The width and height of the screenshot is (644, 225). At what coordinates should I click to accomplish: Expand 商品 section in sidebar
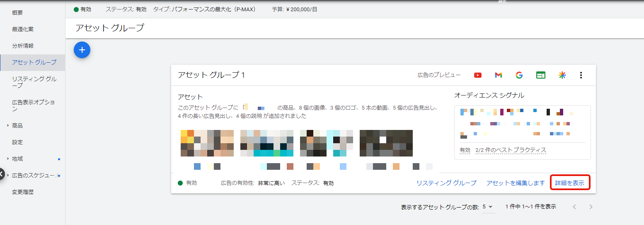[x=8, y=125]
